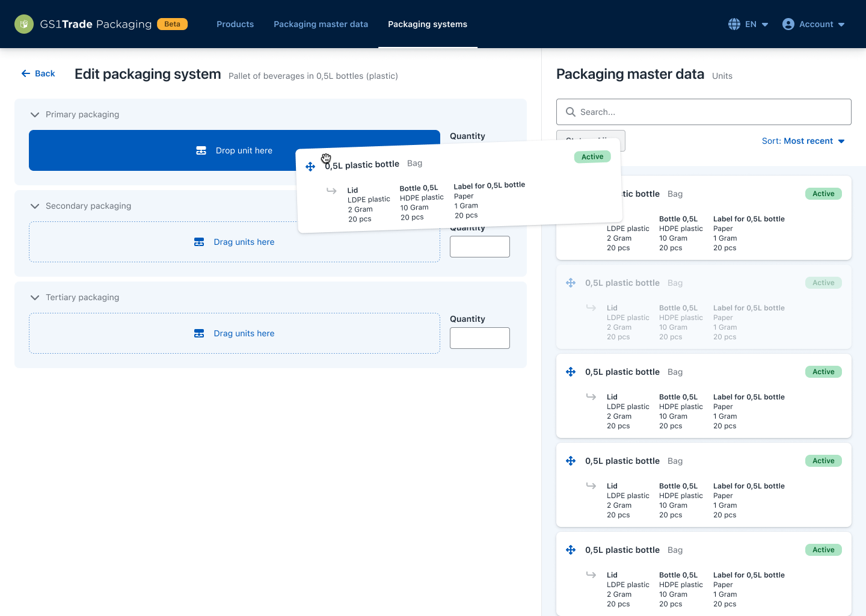Collapse the Secondary packaging section

pyautogui.click(x=35, y=206)
